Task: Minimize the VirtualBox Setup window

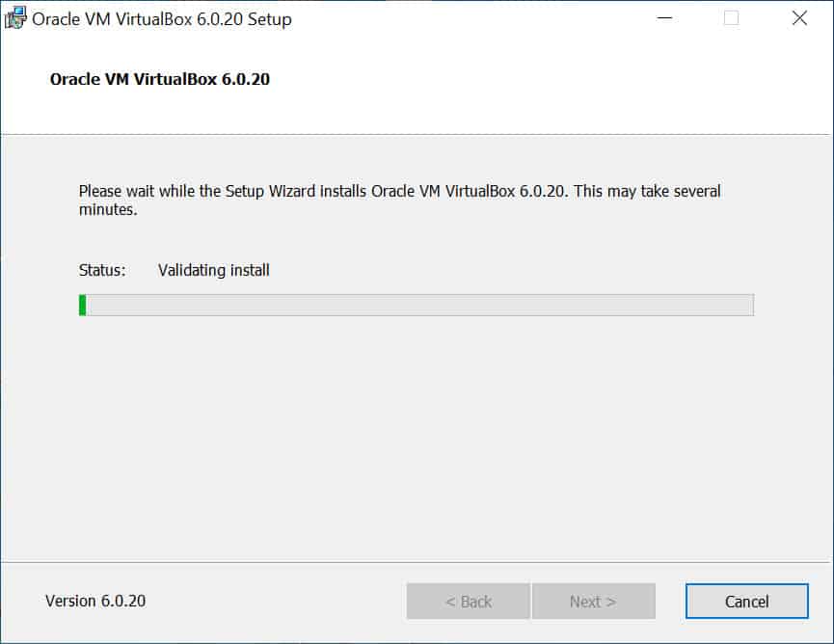Action: point(663,18)
